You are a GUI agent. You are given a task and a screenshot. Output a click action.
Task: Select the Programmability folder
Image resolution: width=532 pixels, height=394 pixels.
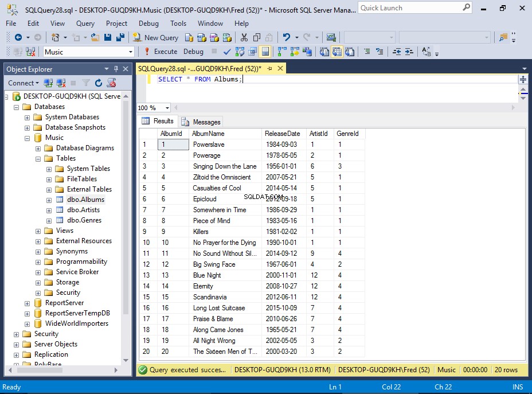coord(81,262)
